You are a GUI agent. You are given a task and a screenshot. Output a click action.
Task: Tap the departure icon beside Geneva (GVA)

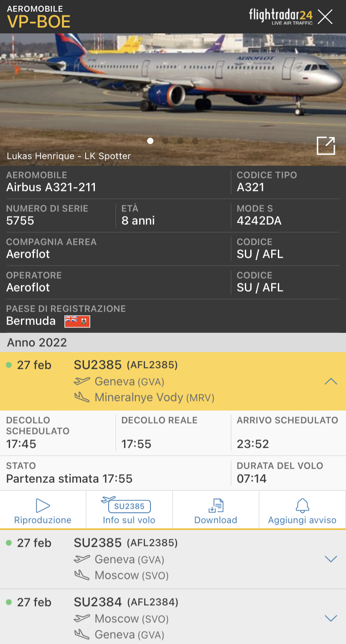coord(82,381)
